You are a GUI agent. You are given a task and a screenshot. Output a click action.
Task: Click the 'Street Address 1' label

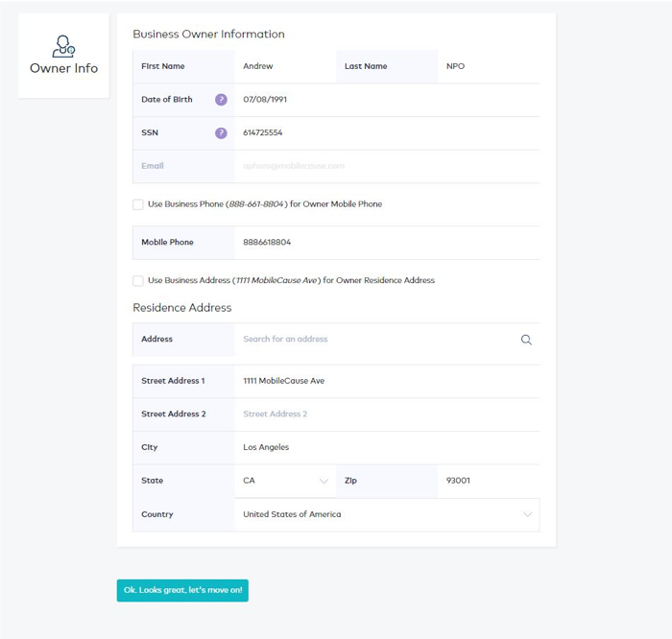pyautogui.click(x=173, y=381)
